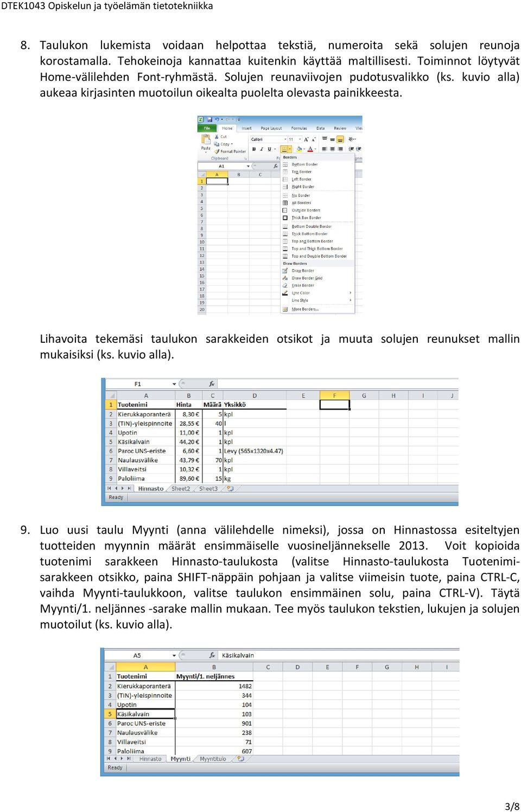Image resolution: width=521 pixels, height=812 pixels.
Task: Select Top and Bottom Border option
Action: (317, 241)
